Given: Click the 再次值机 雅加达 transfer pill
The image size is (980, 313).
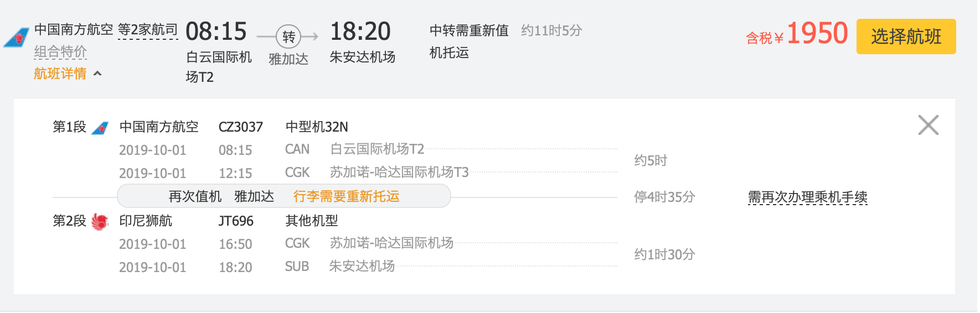Looking at the screenshot, I should 284,196.
